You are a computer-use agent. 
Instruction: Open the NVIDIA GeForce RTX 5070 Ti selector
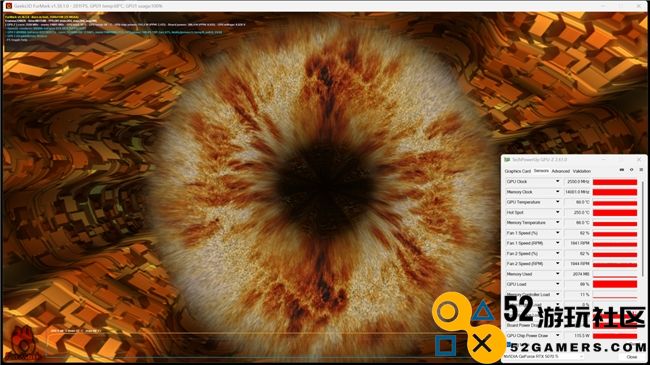tap(544, 356)
